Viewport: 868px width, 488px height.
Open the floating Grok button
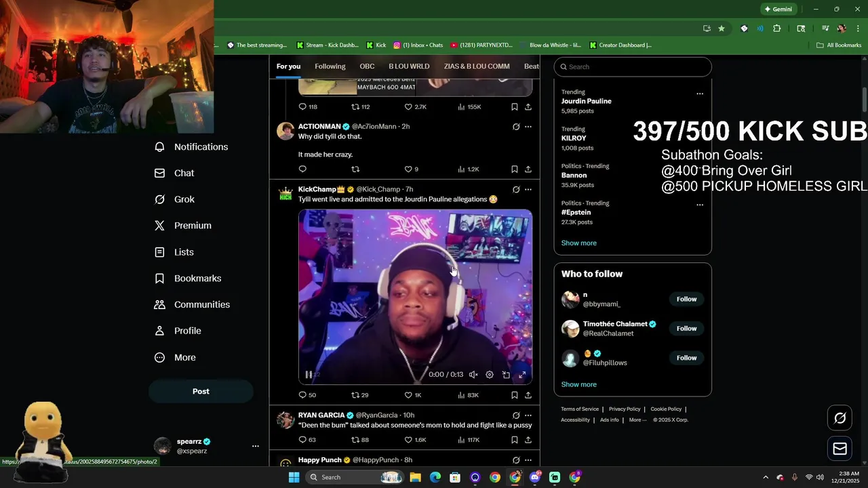click(x=840, y=418)
